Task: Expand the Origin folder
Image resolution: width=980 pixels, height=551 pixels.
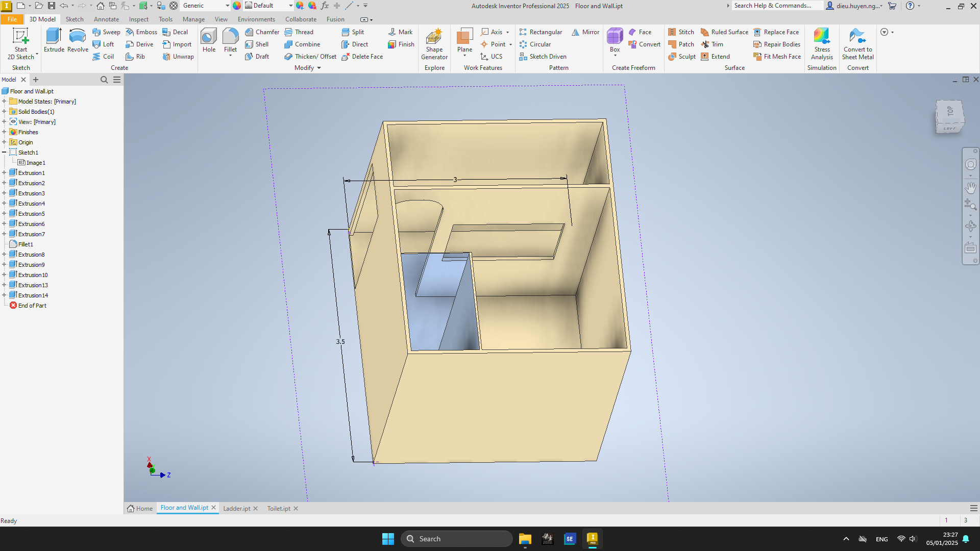Action: coord(4,142)
